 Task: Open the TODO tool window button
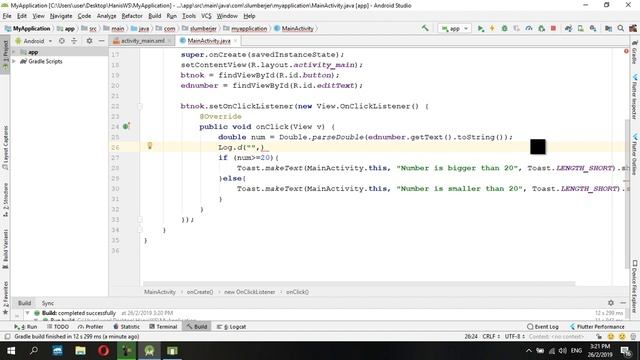[58, 327]
